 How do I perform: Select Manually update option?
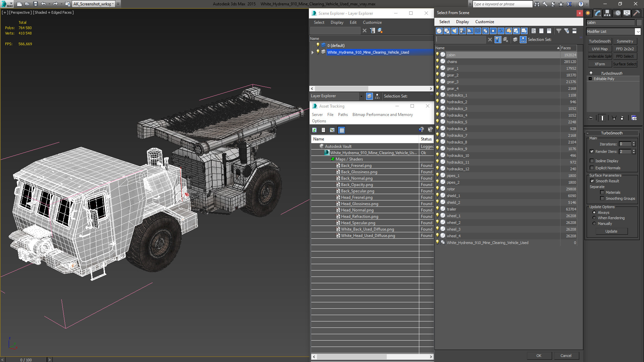coord(594,224)
